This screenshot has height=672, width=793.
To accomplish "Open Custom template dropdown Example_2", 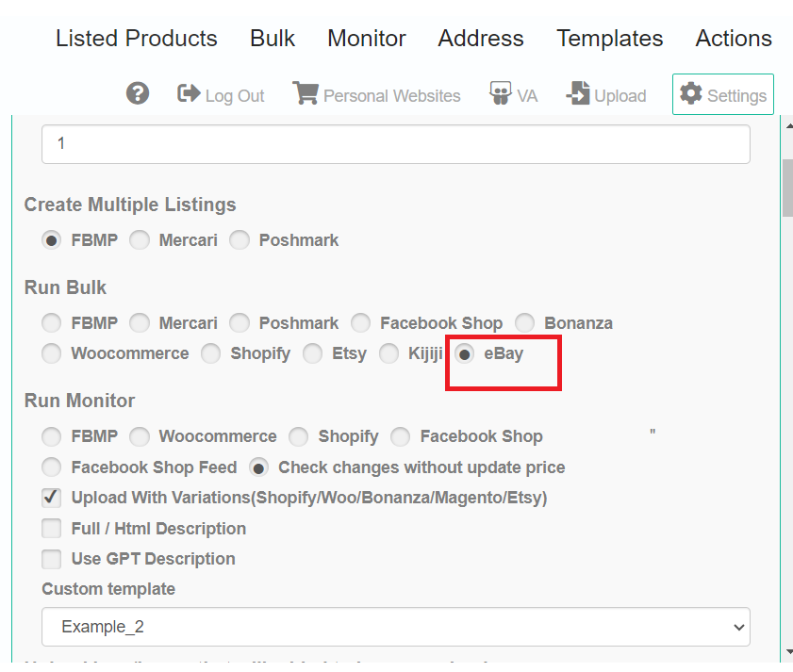I will (395, 627).
